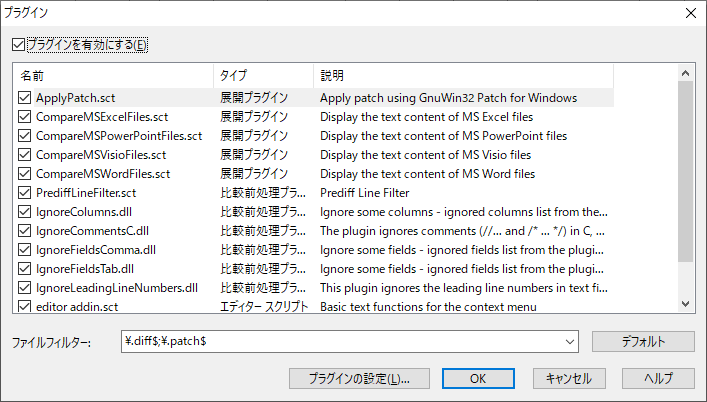
Task: Open the ヘルプ button
Action: click(x=658, y=379)
